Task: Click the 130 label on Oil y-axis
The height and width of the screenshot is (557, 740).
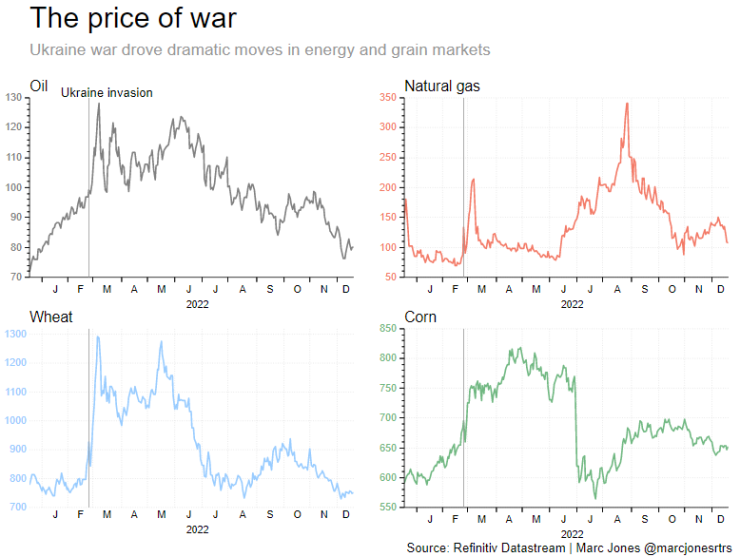Action: point(14,97)
